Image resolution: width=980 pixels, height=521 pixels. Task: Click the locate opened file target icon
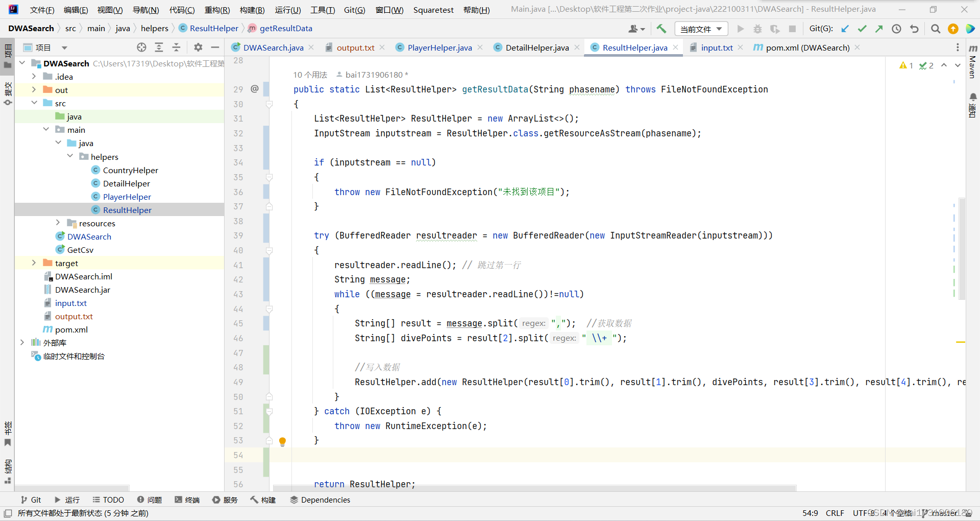click(141, 48)
